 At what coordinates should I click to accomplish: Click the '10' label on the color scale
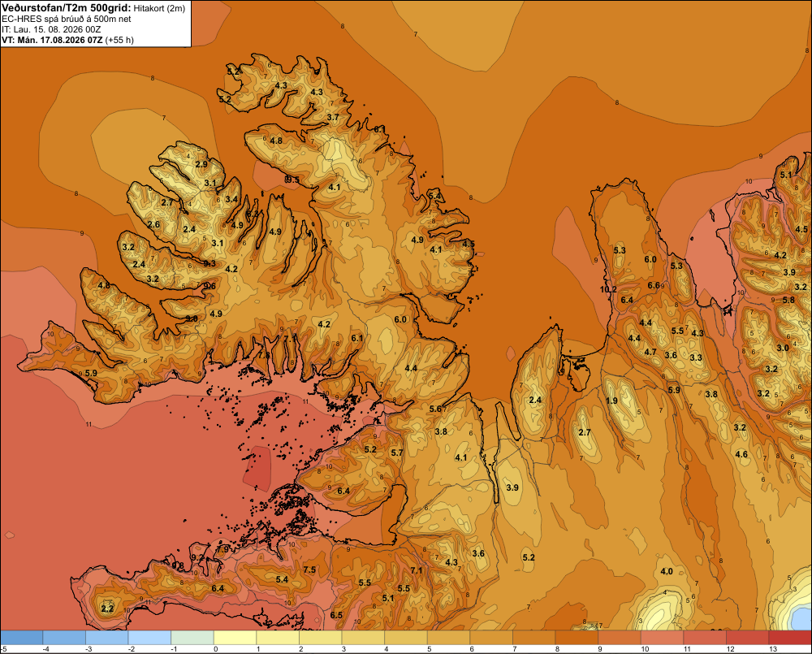click(646, 649)
